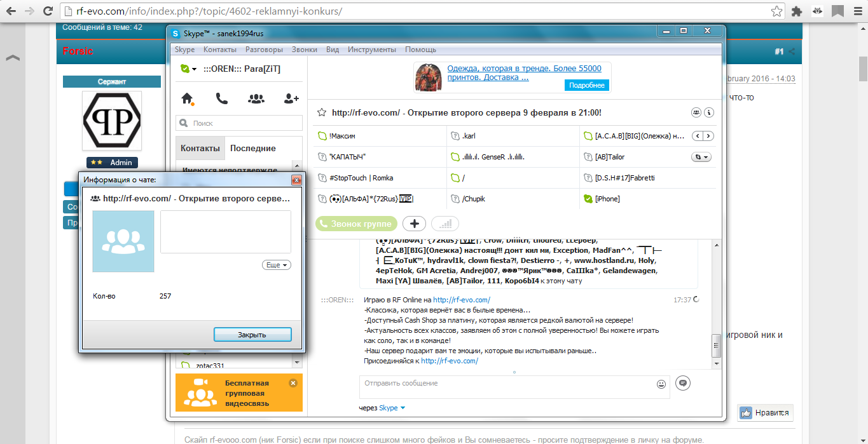Open the browser hamburger menu

tap(857, 11)
